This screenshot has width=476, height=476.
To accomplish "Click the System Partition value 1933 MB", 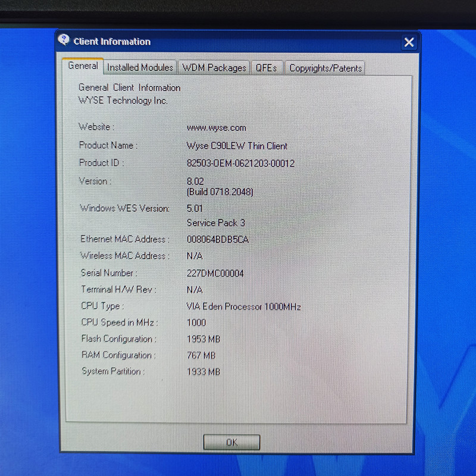I will [203, 371].
